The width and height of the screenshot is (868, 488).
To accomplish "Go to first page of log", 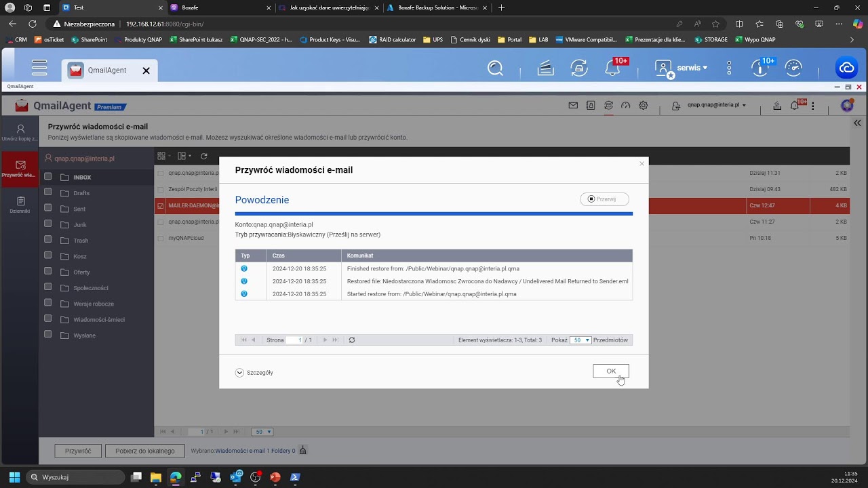I will pyautogui.click(x=244, y=340).
